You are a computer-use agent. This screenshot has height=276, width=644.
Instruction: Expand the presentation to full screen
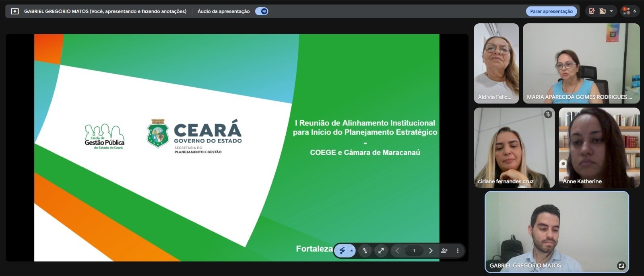point(381,251)
